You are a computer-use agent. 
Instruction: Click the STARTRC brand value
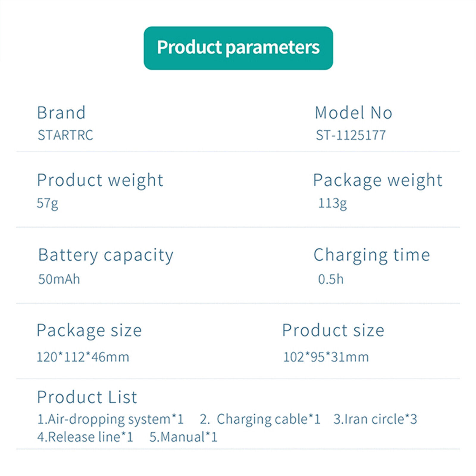pos(65,135)
